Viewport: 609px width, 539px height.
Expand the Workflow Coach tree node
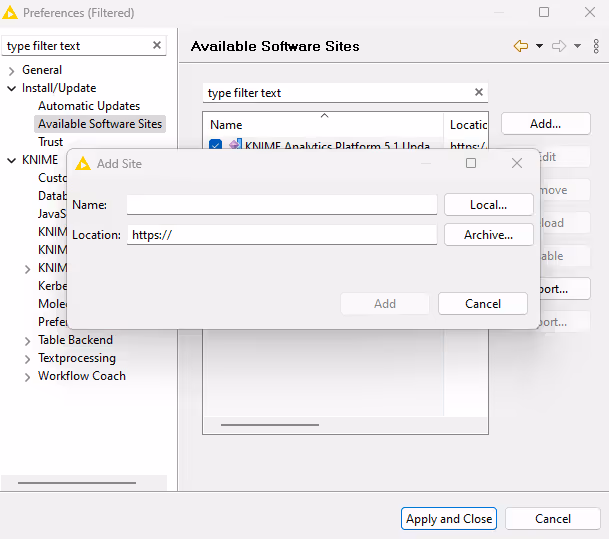point(27,377)
